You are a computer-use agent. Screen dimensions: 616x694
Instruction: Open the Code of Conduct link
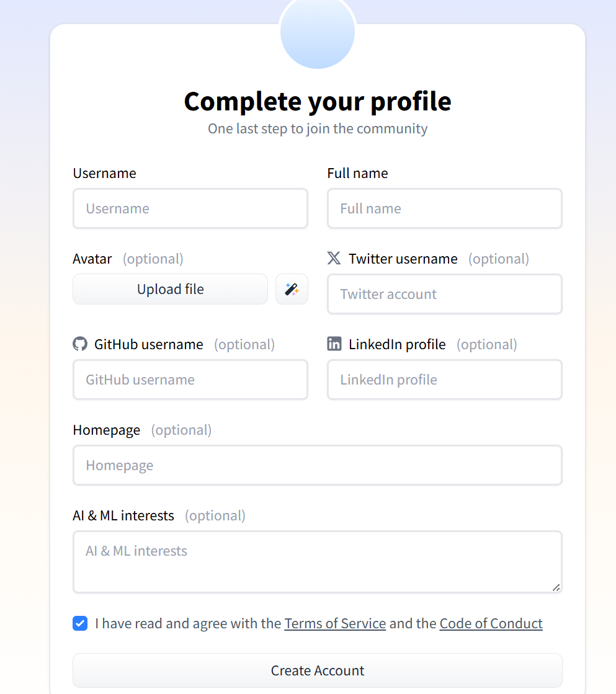(x=491, y=623)
